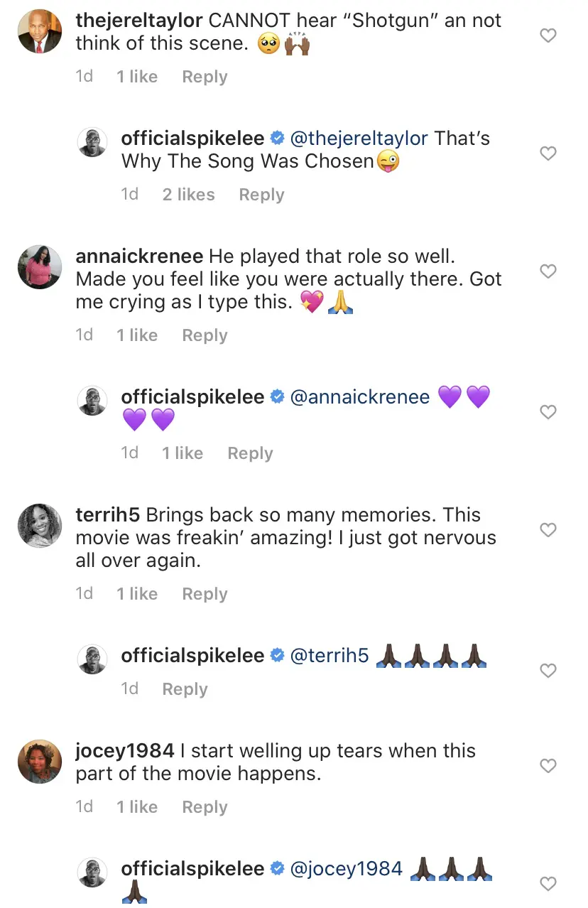Heart terrih5's memories comment
This screenshot has width=588, height=908.
(x=548, y=529)
